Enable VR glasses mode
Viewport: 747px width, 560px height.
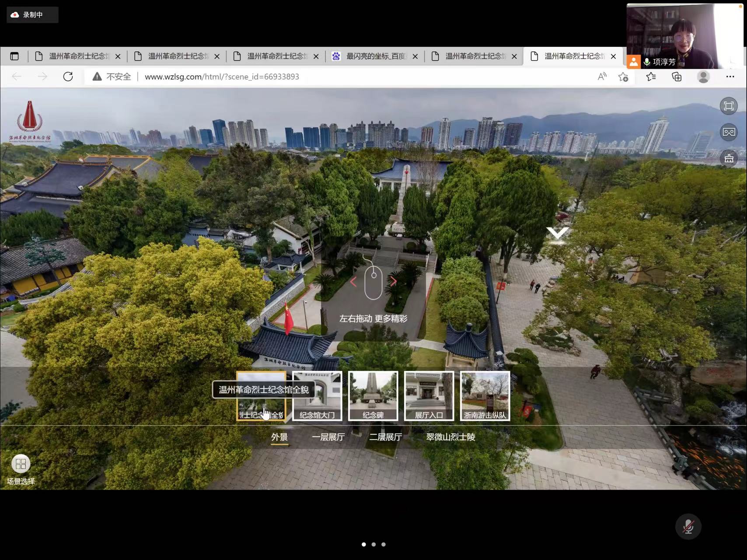pos(729,132)
